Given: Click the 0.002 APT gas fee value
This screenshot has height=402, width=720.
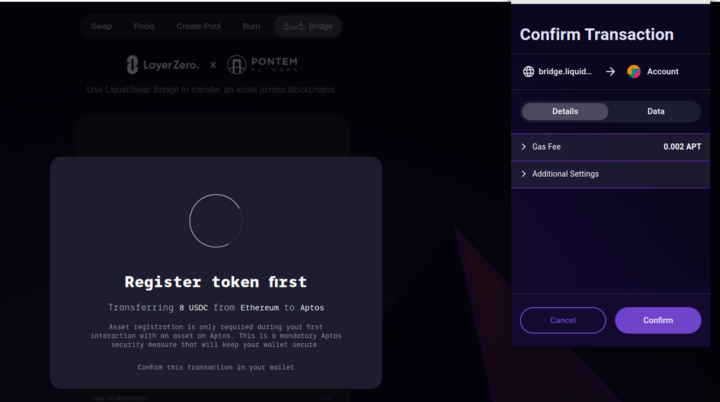Looking at the screenshot, I should pos(682,147).
